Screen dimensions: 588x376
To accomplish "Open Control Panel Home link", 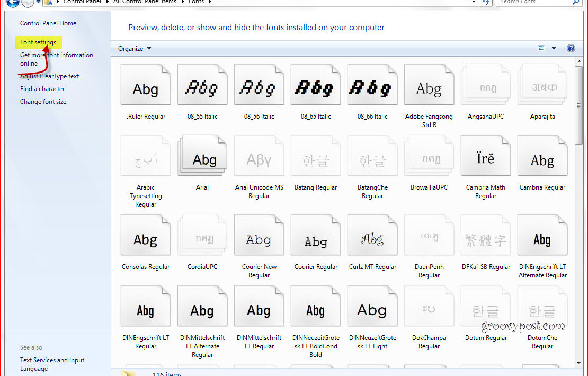I will [48, 23].
